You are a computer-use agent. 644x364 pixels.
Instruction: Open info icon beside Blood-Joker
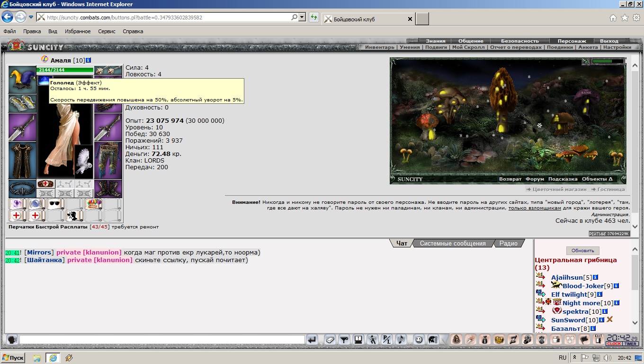tap(617, 286)
